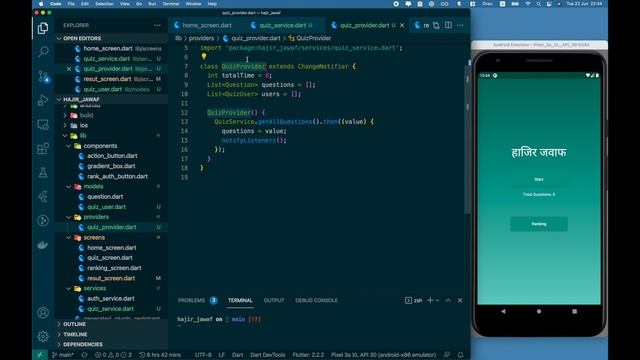Open action_button.dart in the file tree

coord(112,156)
